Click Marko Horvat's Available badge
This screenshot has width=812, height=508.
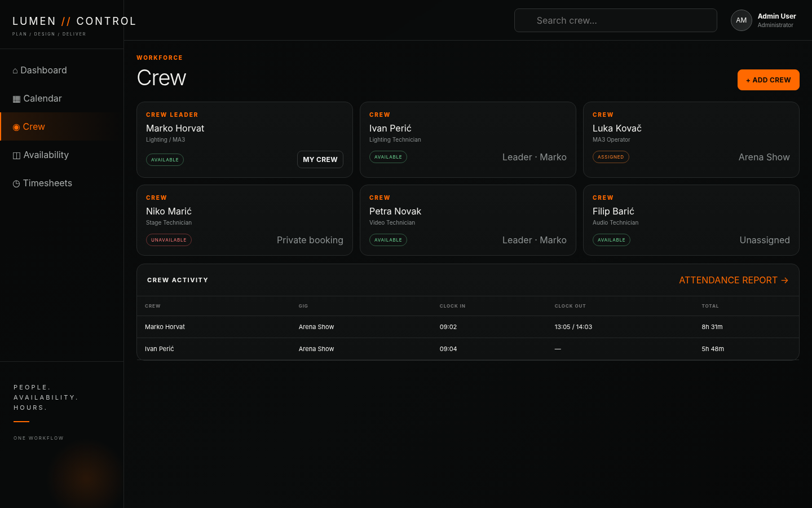coord(165,160)
